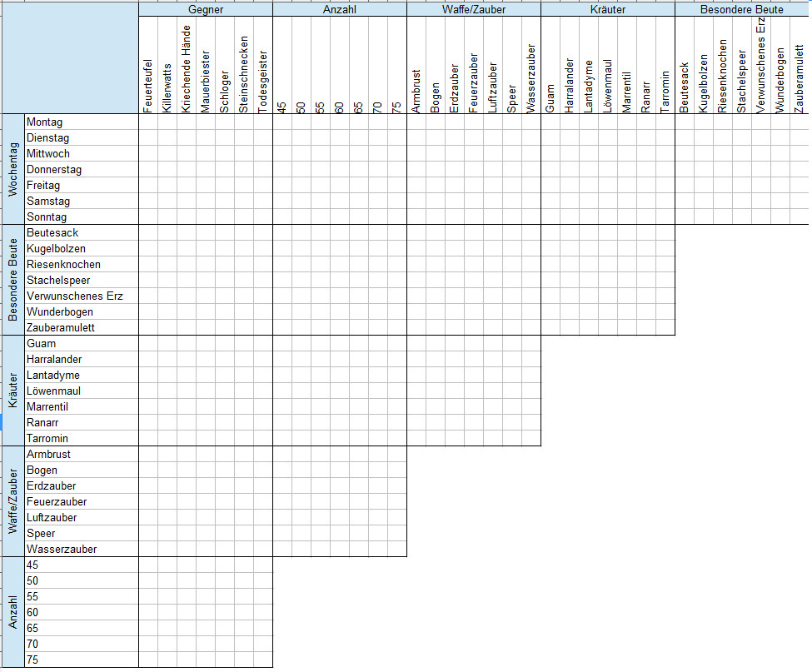Select cell at Dienstag row, Todesgeister column
The image size is (812, 672).
point(262,138)
